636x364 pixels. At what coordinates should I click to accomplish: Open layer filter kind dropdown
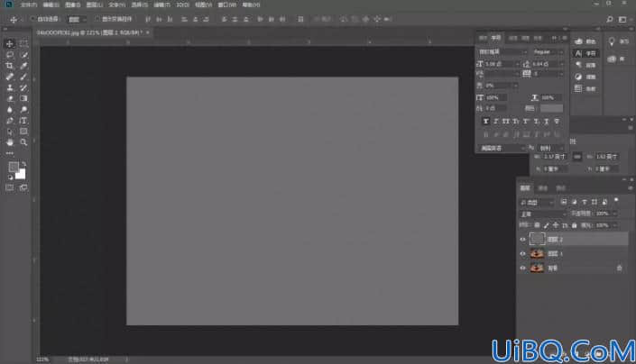pos(537,202)
